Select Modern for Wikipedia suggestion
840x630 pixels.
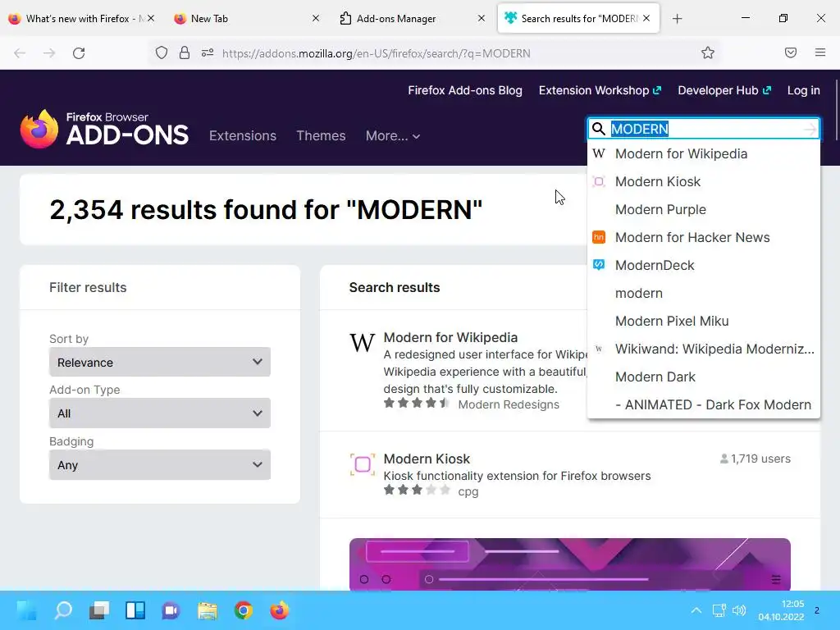[703, 153]
